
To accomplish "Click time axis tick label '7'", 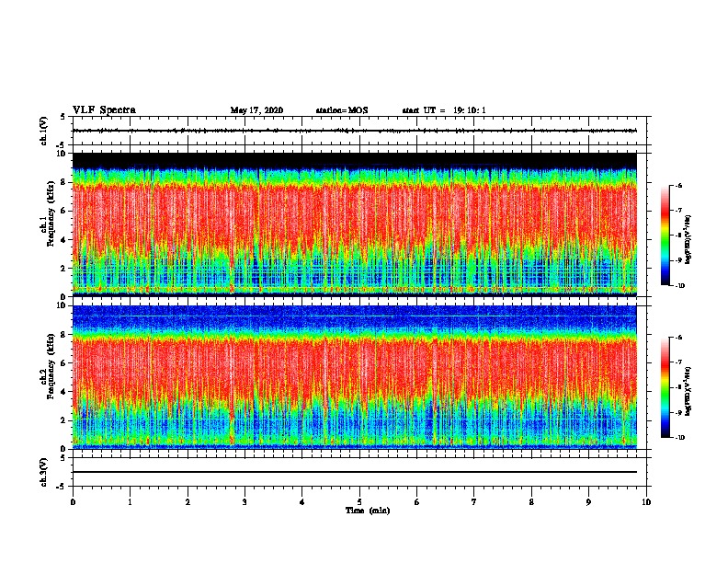I will click(x=474, y=502).
